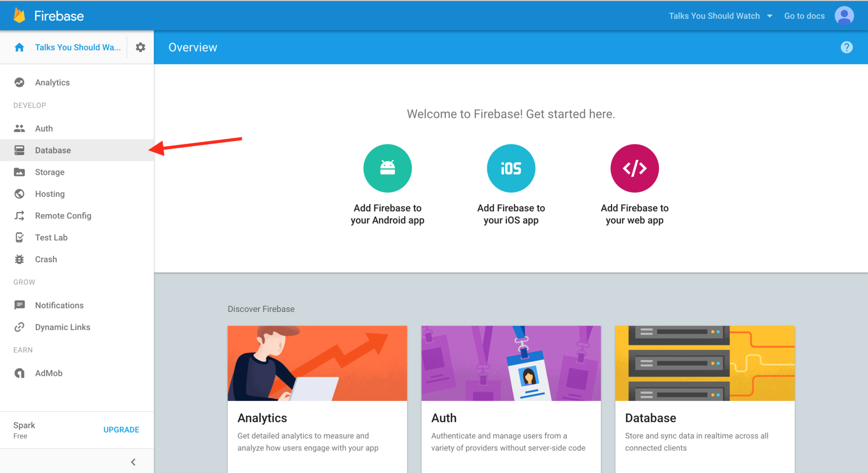This screenshot has width=868, height=473.
Task: Click the Notifications icon
Action: click(x=19, y=305)
